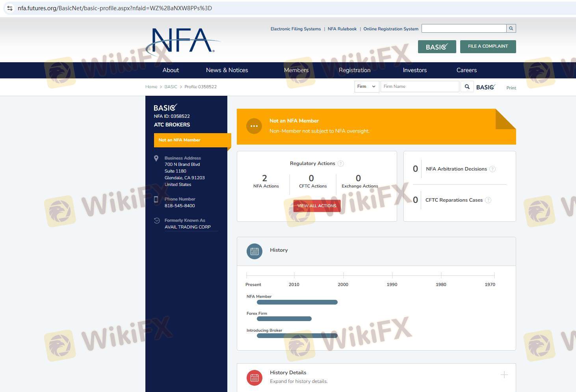Click the Firm Name search magnifier button
576x392 pixels.
[x=467, y=87]
